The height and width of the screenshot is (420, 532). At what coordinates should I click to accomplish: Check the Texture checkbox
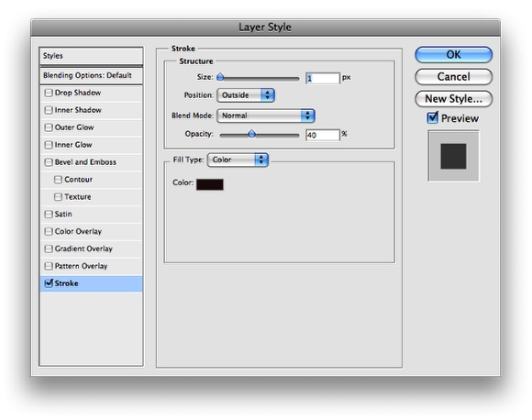(59, 197)
